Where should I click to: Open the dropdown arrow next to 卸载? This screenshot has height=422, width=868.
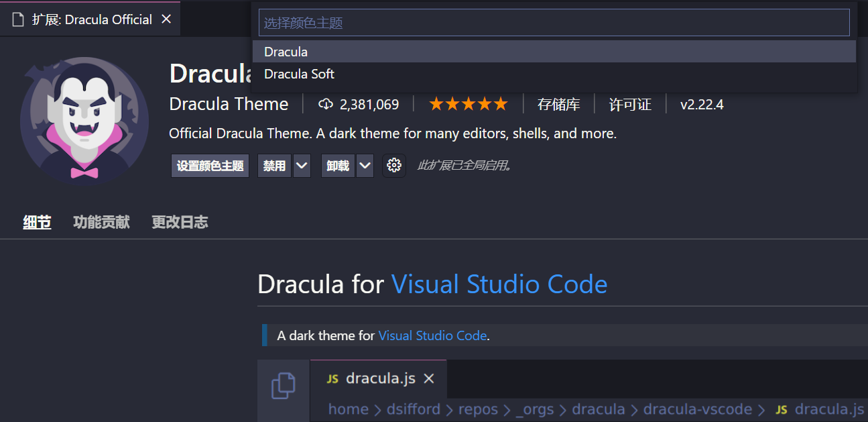(365, 166)
